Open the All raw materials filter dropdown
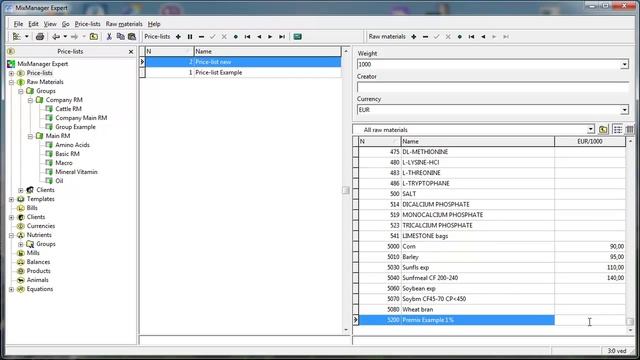Viewport: 640px width, 360px height. pos(591,130)
